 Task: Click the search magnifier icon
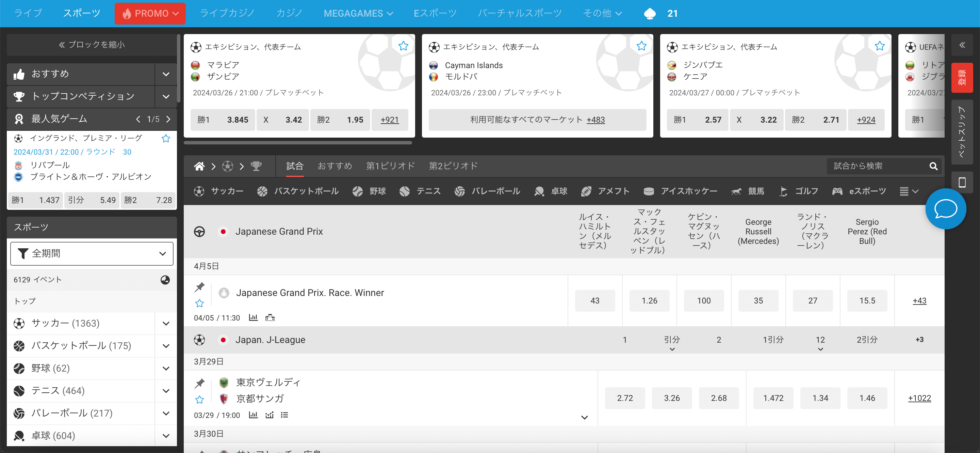(x=933, y=166)
